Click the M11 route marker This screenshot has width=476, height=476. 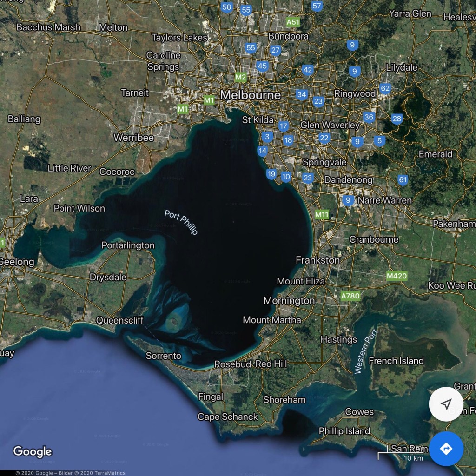tap(322, 214)
